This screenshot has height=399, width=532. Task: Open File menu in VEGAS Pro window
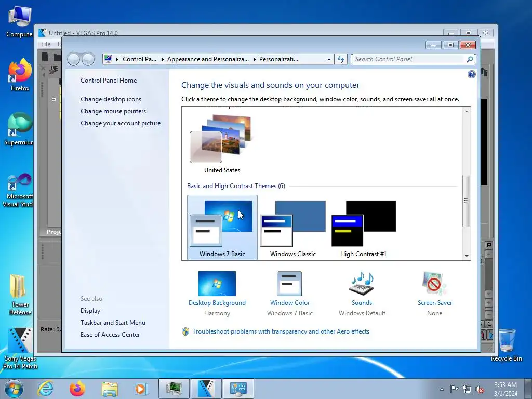point(46,44)
